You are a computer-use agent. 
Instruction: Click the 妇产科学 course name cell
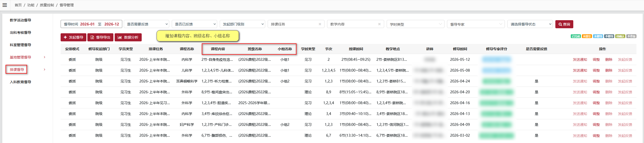(187, 125)
